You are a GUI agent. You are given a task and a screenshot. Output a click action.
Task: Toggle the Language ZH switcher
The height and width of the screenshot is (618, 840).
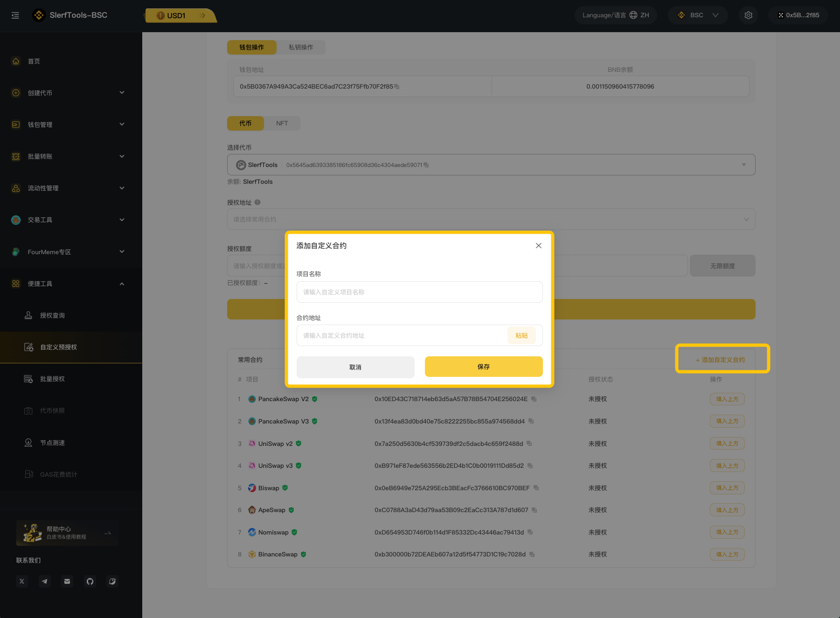pos(616,15)
